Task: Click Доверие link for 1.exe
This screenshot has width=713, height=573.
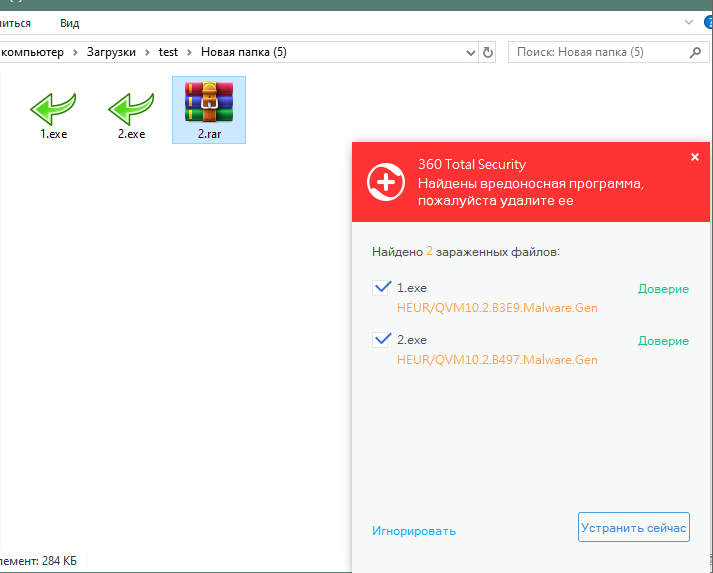Action: coord(663,289)
